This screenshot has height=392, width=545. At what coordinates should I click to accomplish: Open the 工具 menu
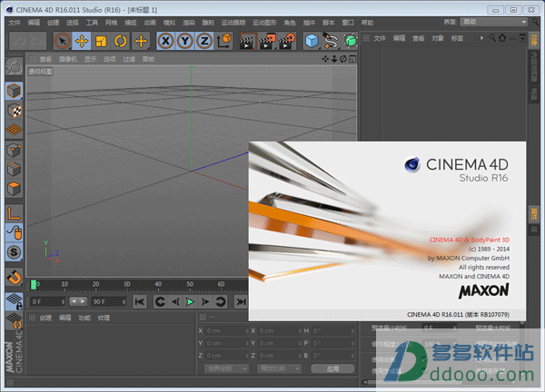pos(92,23)
